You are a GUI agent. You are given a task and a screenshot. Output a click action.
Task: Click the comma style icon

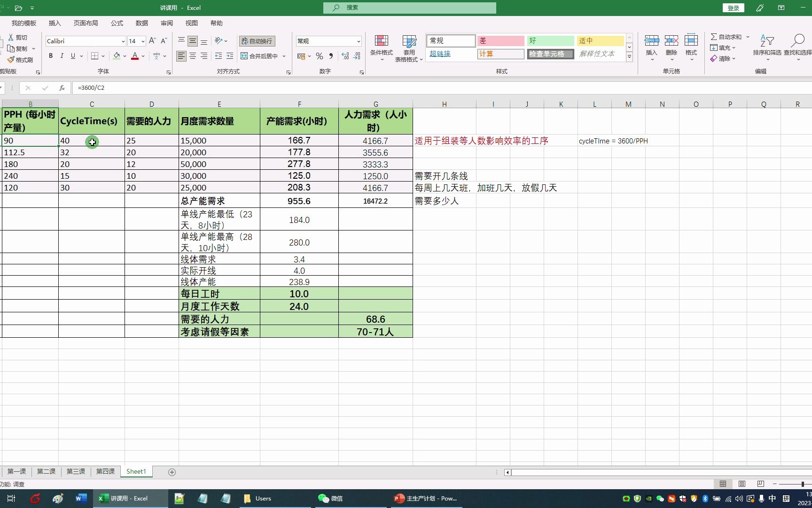331,56
